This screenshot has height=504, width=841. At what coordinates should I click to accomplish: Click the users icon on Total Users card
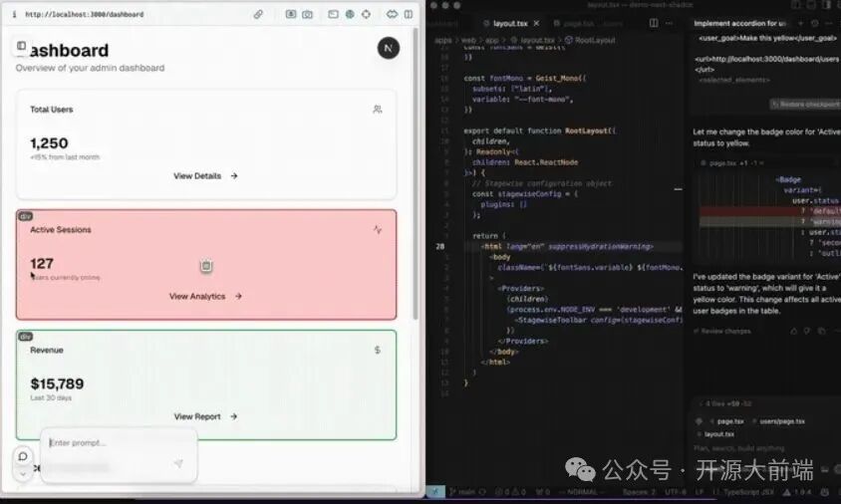point(378,110)
